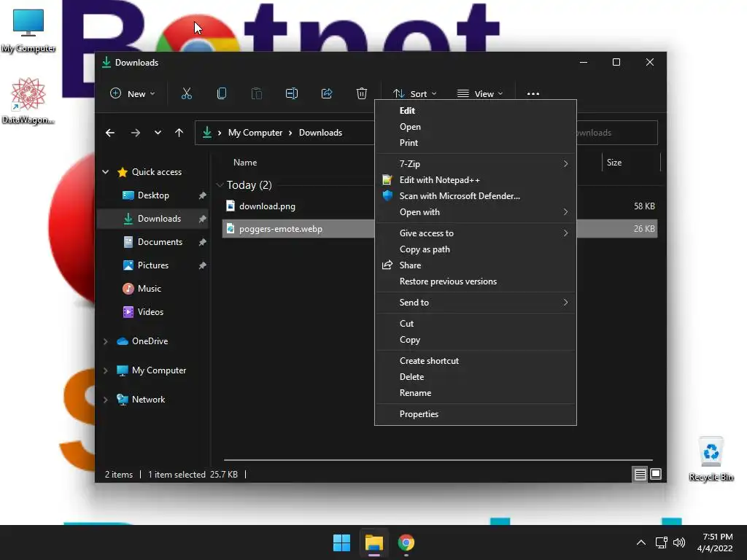Expand the Open with submenu
This screenshot has width=747, height=560.
coord(476,212)
